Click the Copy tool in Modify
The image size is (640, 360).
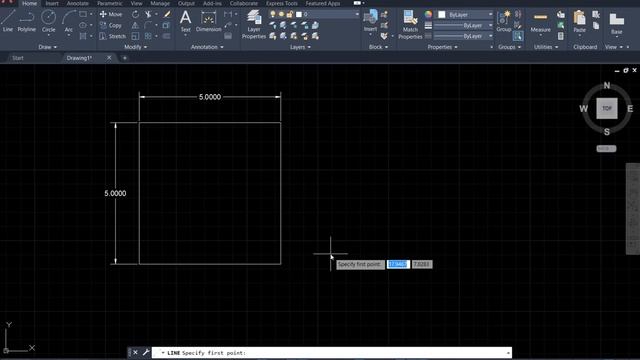click(111, 25)
